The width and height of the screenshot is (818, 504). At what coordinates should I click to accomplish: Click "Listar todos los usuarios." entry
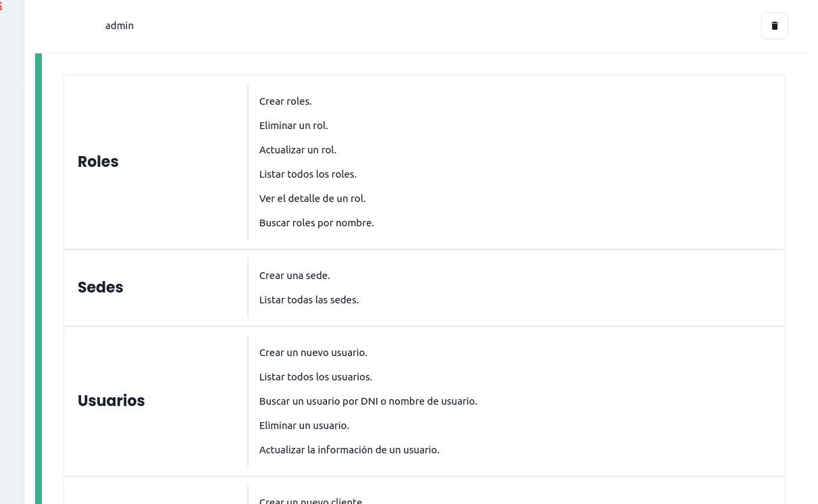click(x=315, y=377)
